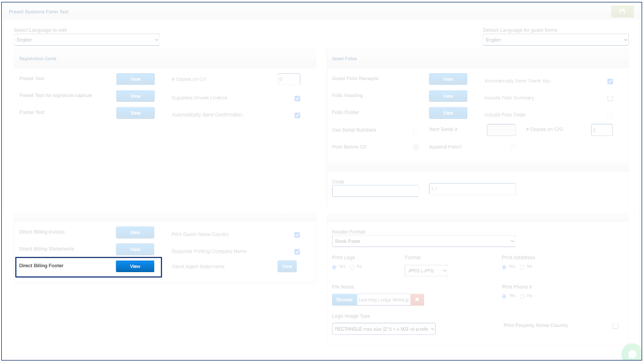Click the Code input field
This screenshot has width=644, height=363.
(x=375, y=191)
